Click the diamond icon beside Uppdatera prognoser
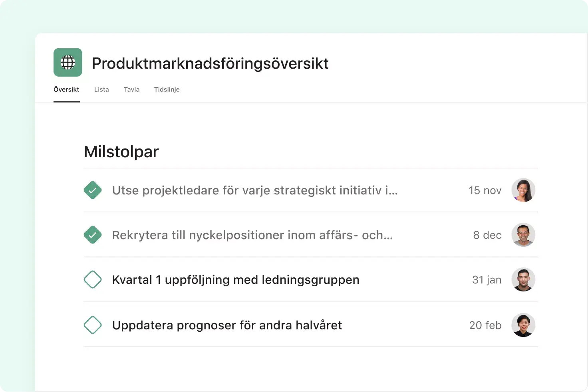Viewport: 588px width, 392px height. click(x=93, y=325)
